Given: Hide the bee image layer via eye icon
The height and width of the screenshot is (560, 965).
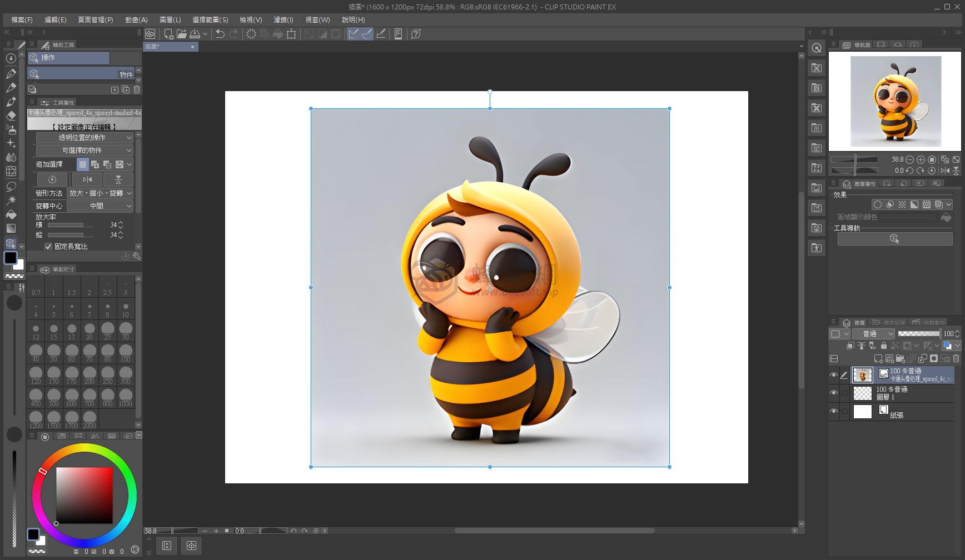Looking at the screenshot, I should tap(833, 375).
